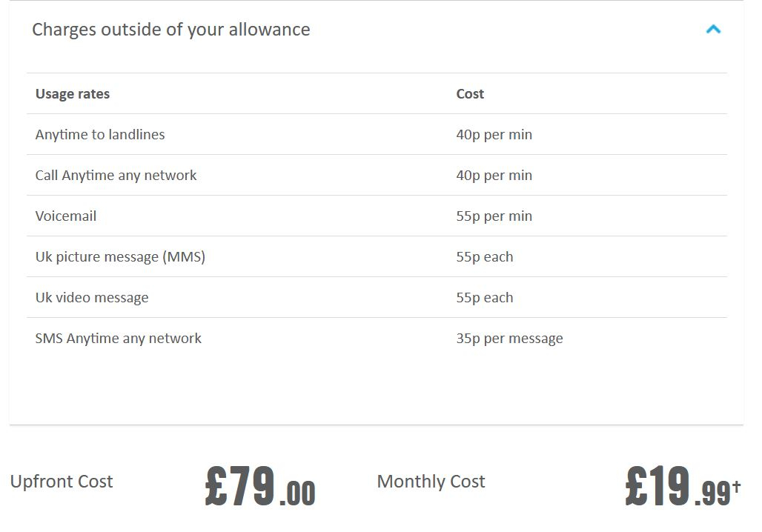The image size is (762, 532).
Task: Click the '55p each' video message cost
Action: (485, 297)
